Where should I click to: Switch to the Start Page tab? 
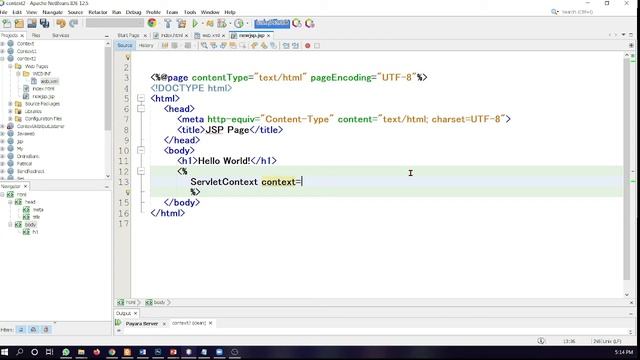pyautogui.click(x=129, y=36)
